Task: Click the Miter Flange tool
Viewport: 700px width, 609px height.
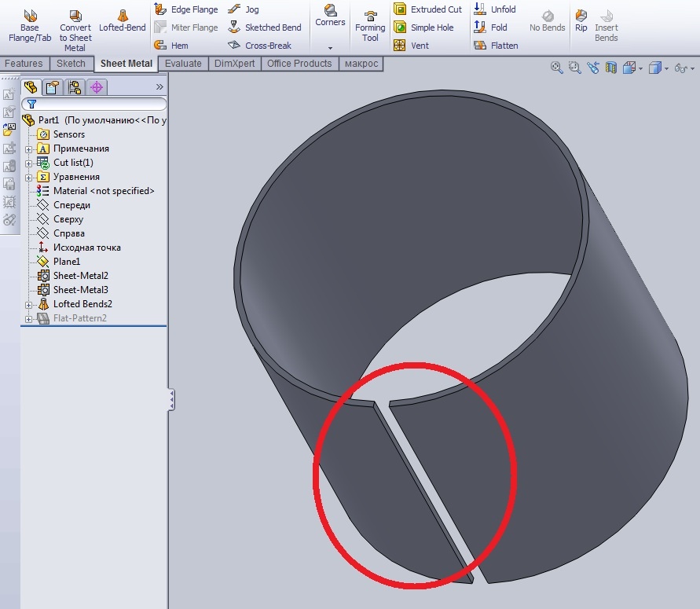Action: 185,28
